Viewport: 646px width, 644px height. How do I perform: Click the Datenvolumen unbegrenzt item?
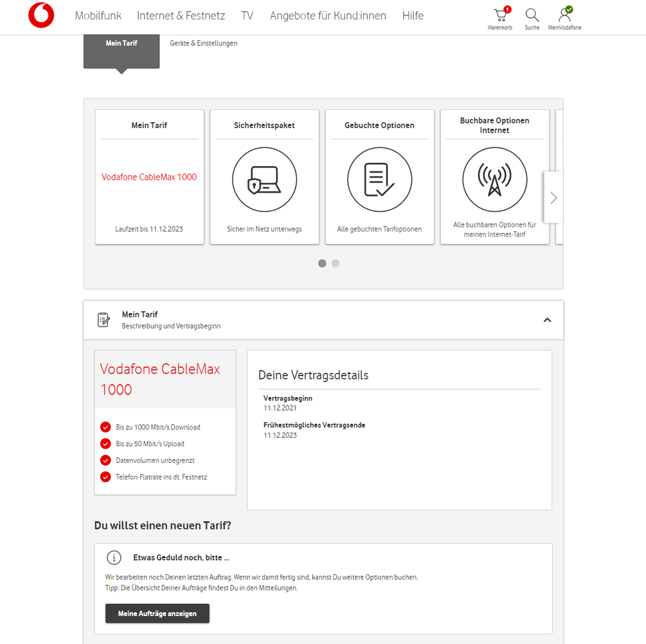[x=155, y=460]
